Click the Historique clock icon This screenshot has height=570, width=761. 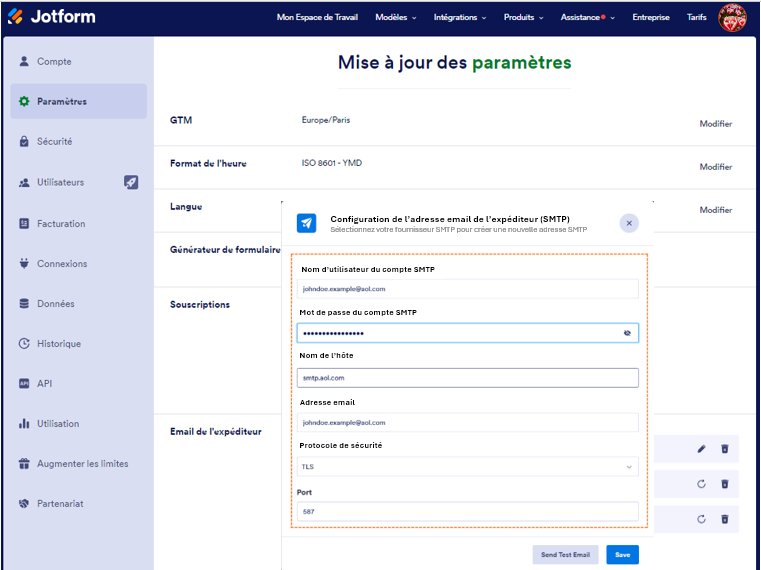point(24,343)
